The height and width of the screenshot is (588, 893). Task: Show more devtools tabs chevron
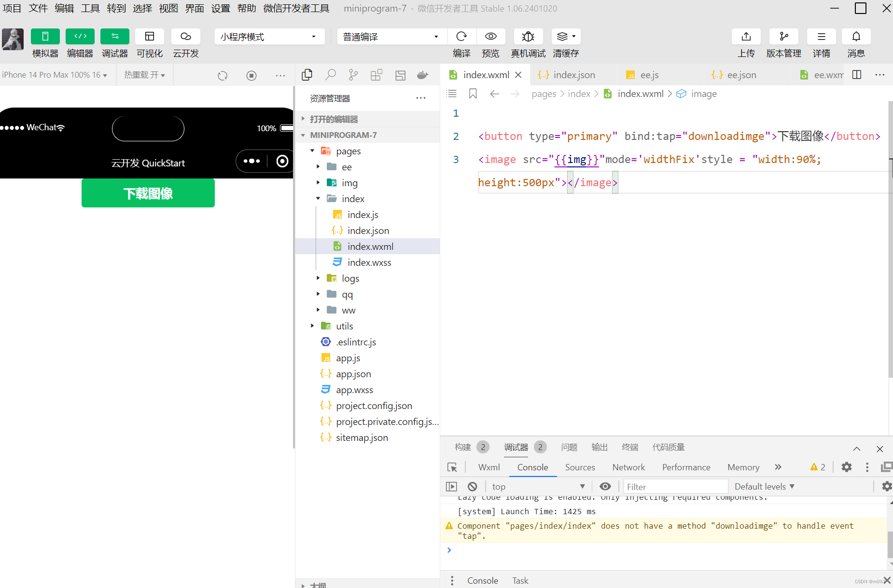click(x=778, y=467)
